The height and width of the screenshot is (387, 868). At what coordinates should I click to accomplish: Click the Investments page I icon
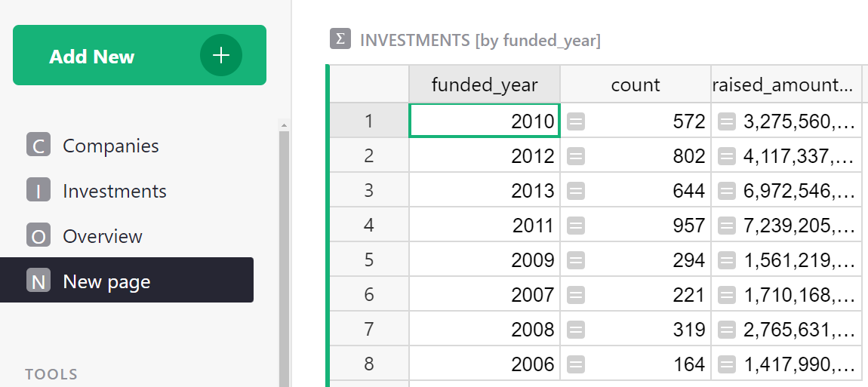(x=38, y=191)
